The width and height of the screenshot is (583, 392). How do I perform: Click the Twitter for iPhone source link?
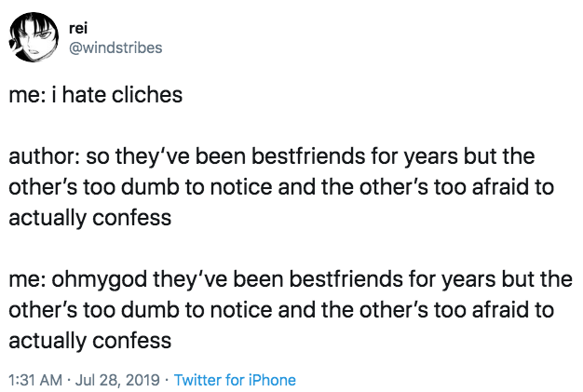(235, 380)
